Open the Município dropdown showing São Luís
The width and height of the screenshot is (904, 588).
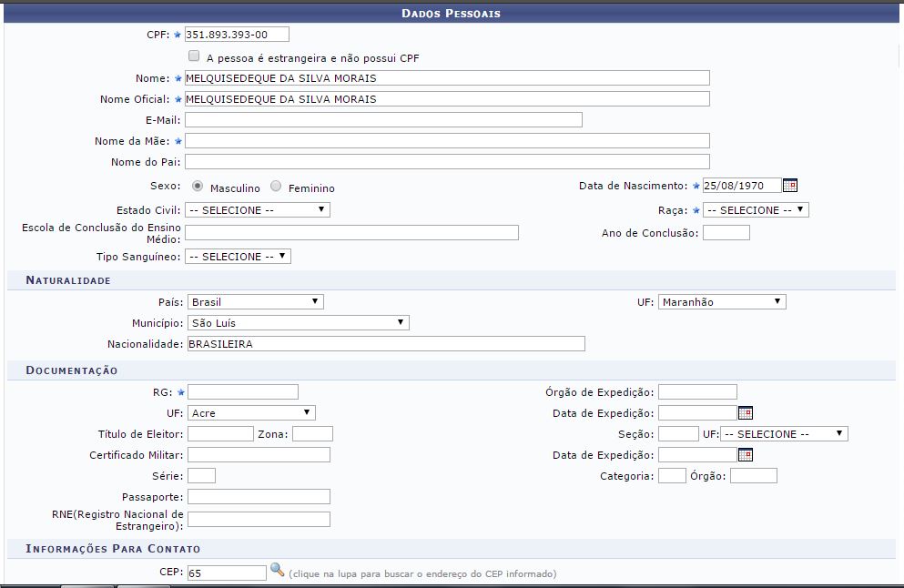298,323
